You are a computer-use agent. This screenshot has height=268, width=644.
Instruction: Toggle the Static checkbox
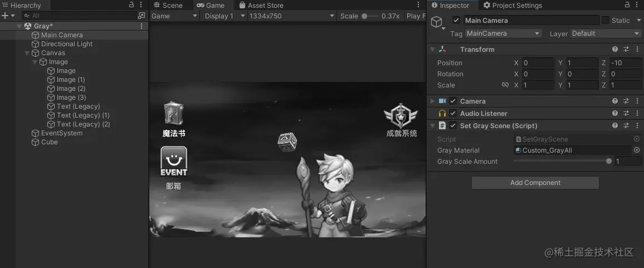pos(606,20)
